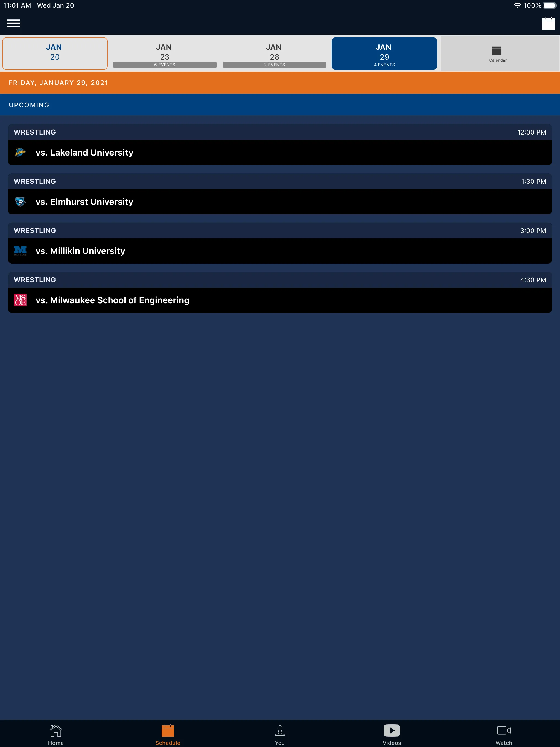Select the Jan 28 date tab
This screenshot has height=747, width=560.
pyautogui.click(x=273, y=53)
